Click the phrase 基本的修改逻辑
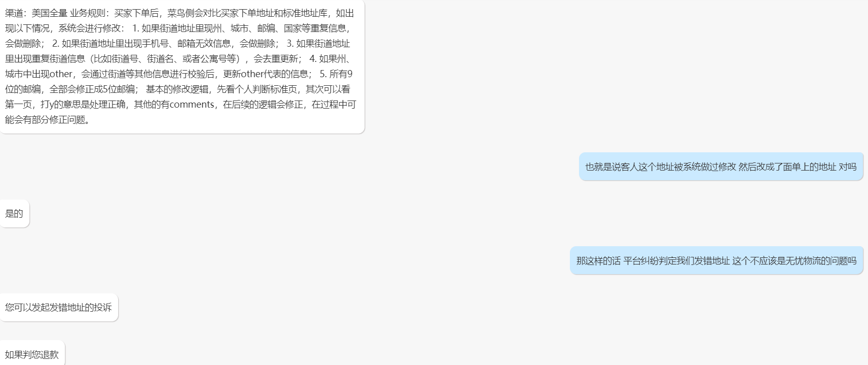This screenshot has height=365, width=868. pyautogui.click(x=177, y=89)
